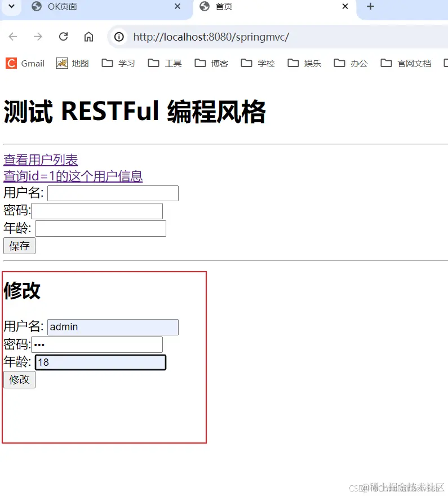Focus the empty 用户名 field in save form

coord(113,193)
